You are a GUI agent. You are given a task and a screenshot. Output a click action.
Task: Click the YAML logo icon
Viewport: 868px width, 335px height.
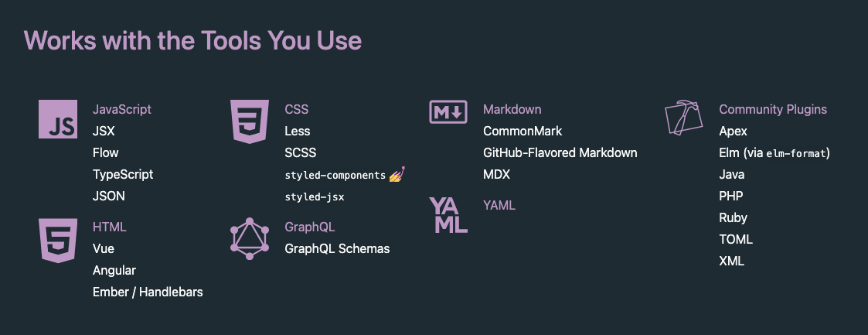tap(448, 215)
